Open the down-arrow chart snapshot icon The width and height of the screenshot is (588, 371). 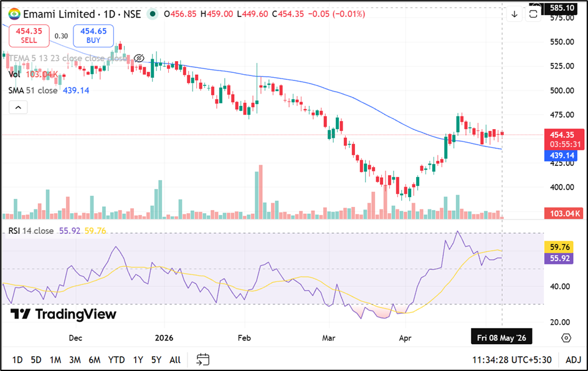(x=514, y=14)
